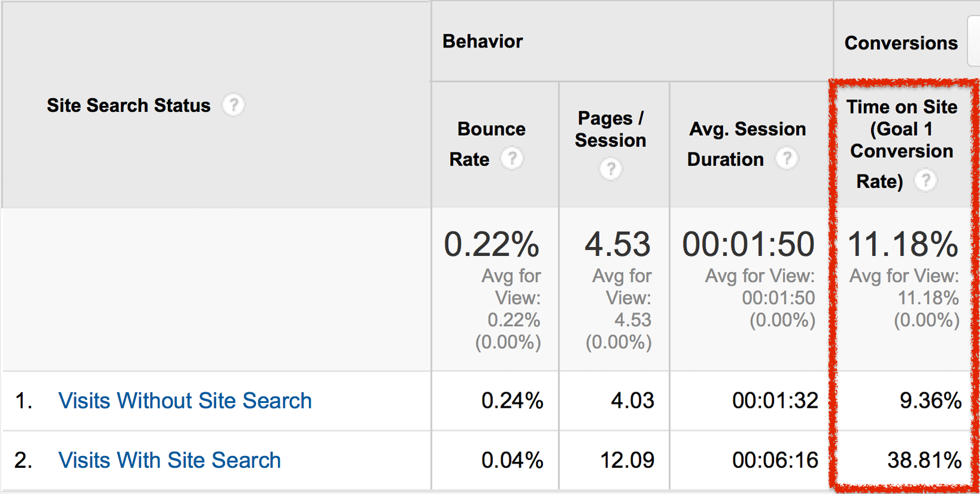The height and width of the screenshot is (494, 980).
Task: Open the Bounce Rate help tooltip icon
Action: click(x=511, y=159)
